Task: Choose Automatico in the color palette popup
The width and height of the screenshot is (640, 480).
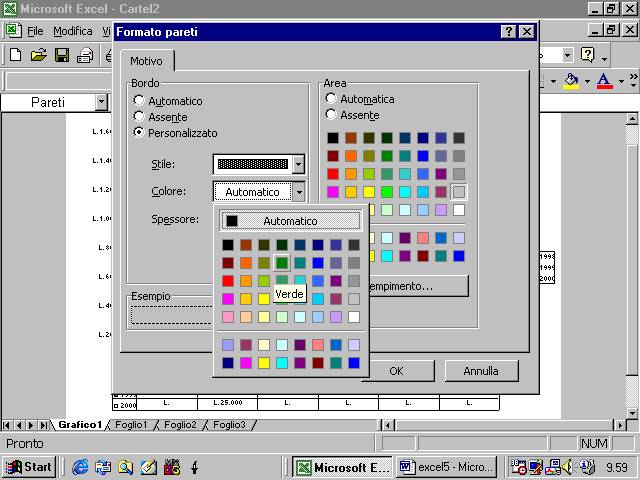Action: [x=290, y=221]
